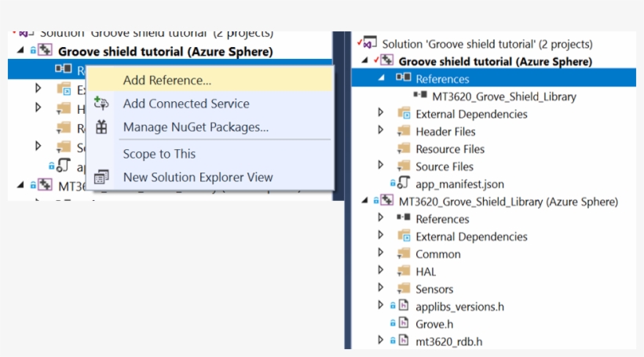Expand External Dependencies under MT3620 library project
644x357 pixels.
coord(381,235)
